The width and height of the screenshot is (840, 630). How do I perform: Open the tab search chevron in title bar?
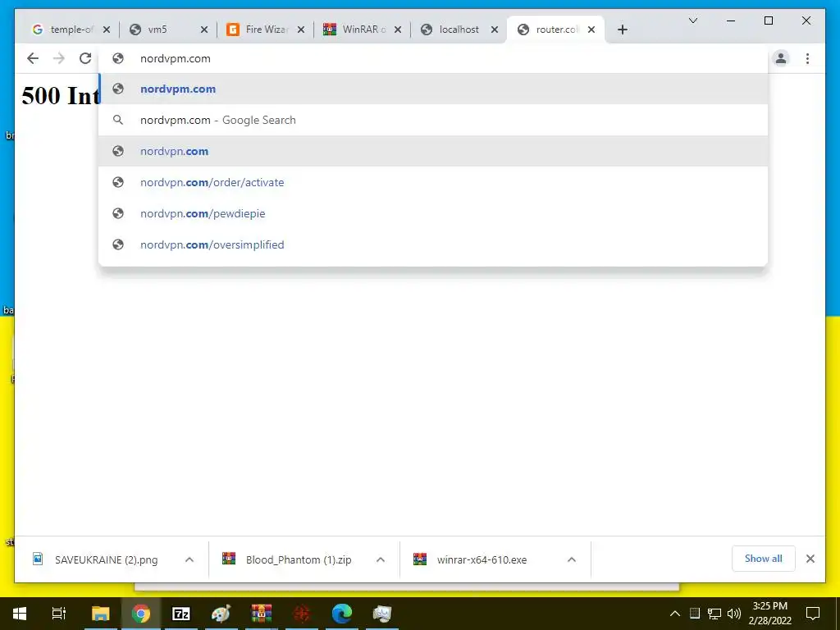pyautogui.click(x=692, y=21)
